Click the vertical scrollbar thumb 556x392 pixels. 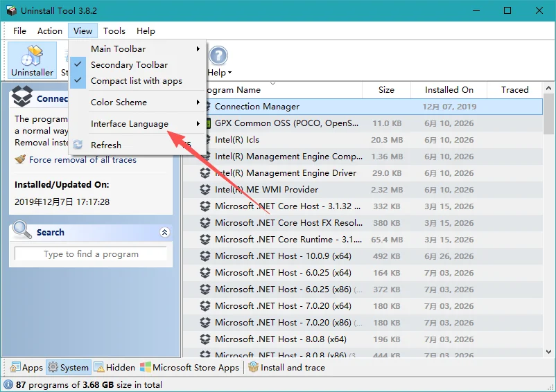pos(548,114)
